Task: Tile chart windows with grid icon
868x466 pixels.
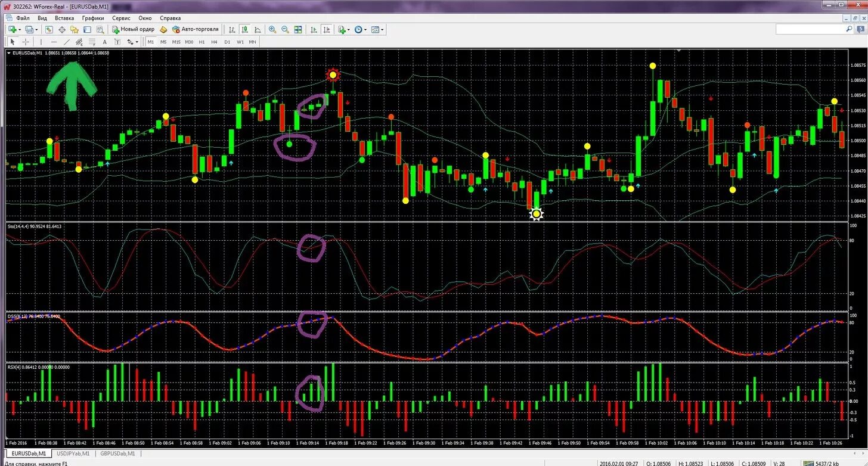Action: (x=298, y=29)
